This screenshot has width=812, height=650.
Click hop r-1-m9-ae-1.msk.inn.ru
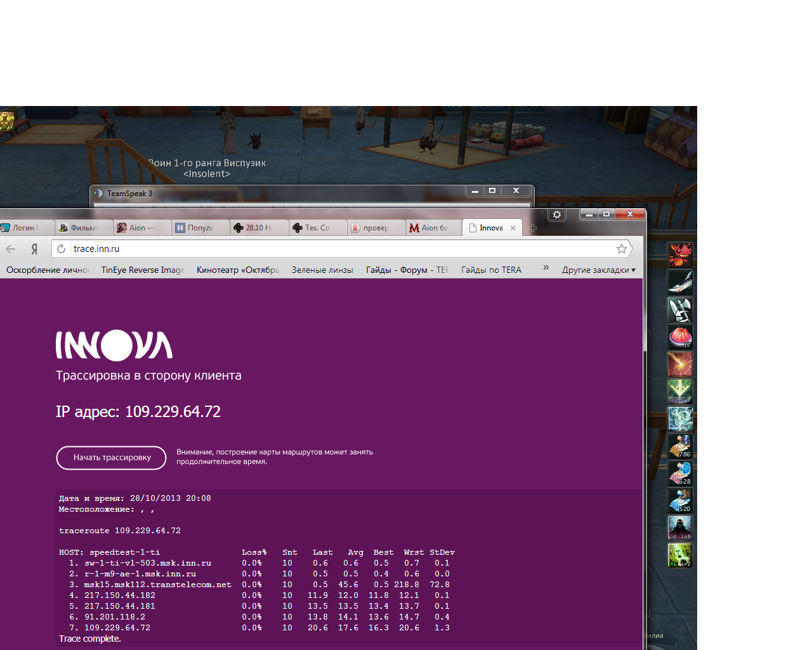[x=140, y=574]
